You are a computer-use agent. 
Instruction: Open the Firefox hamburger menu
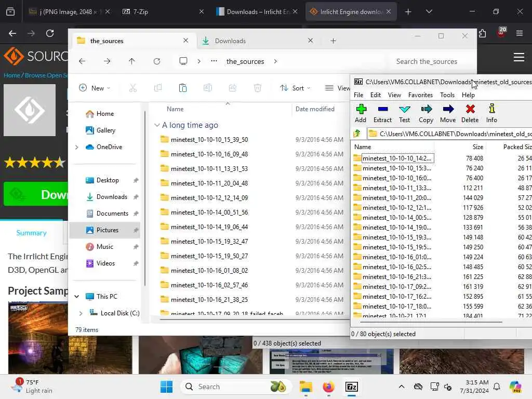coord(520,33)
